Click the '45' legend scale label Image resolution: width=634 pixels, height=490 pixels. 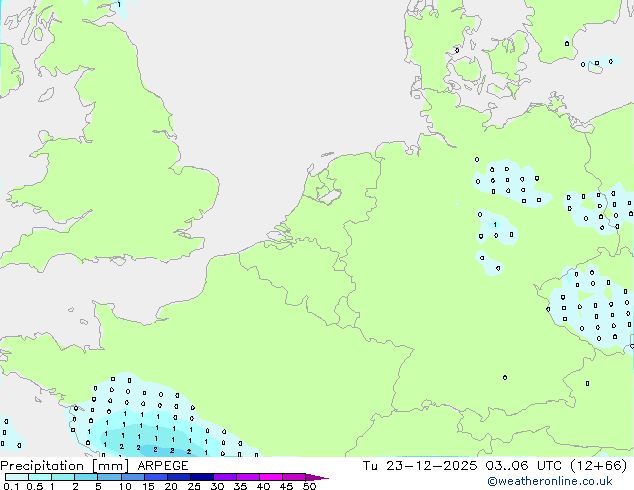coord(286,486)
